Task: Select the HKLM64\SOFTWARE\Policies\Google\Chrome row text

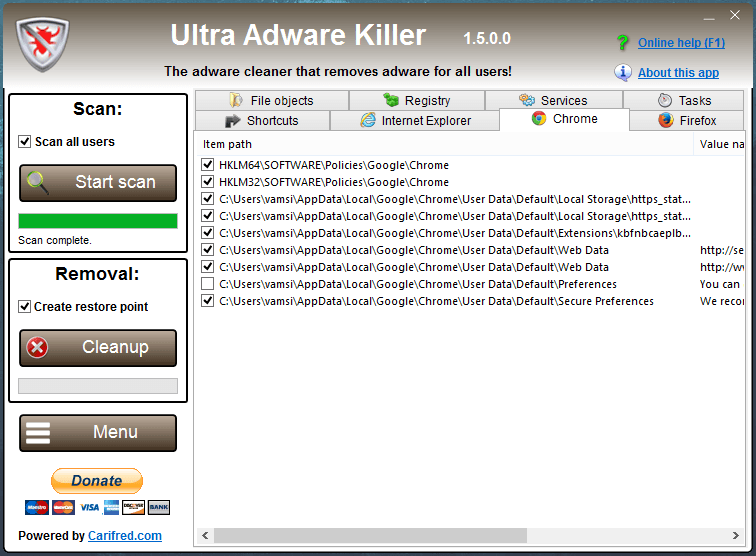Action: coord(334,165)
